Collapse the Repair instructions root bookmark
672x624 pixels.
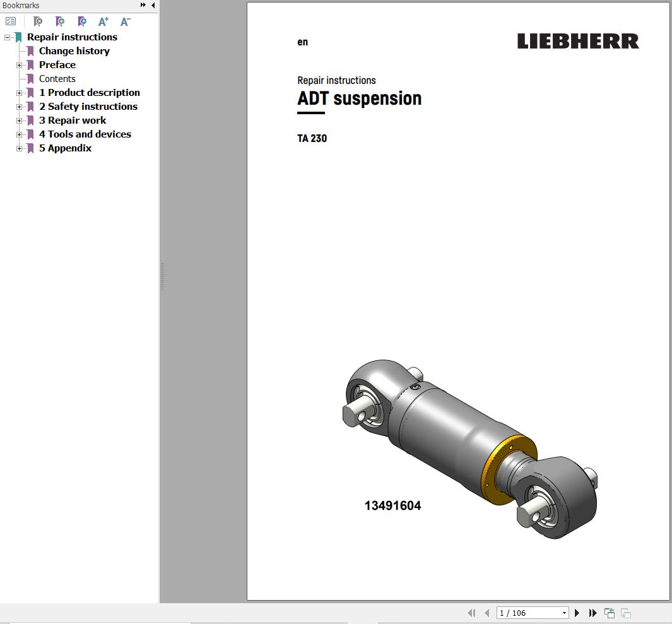click(7, 37)
